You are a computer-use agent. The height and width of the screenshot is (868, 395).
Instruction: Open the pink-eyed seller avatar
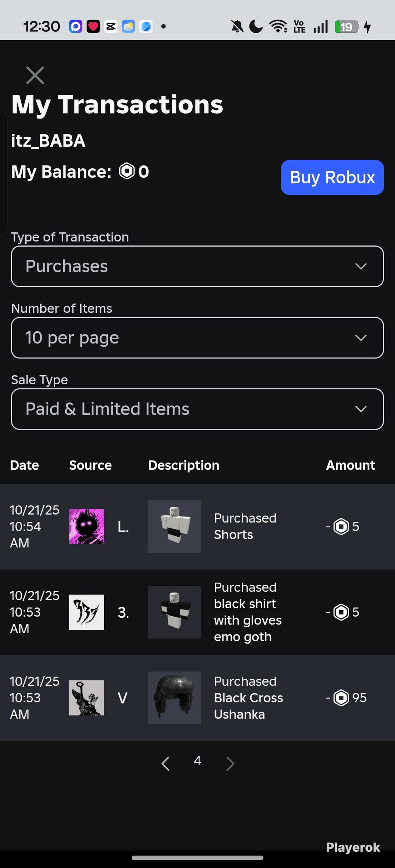[x=87, y=526]
